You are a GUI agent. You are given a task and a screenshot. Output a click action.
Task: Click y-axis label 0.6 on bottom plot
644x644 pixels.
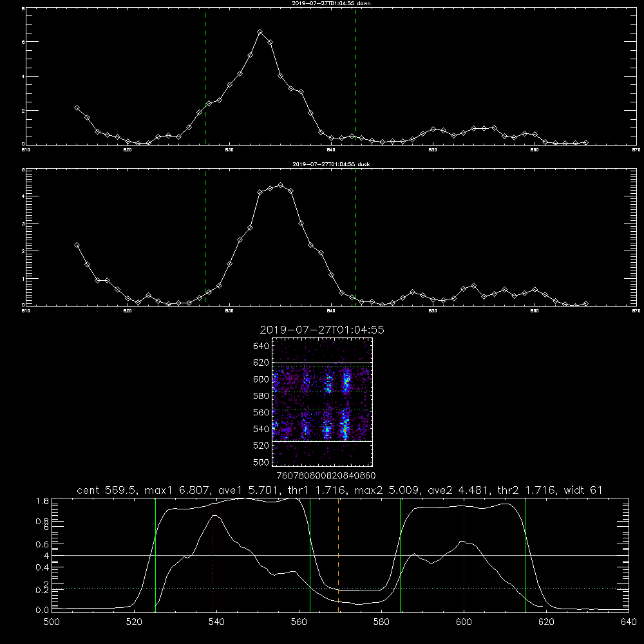pyautogui.click(x=43, y=544)
